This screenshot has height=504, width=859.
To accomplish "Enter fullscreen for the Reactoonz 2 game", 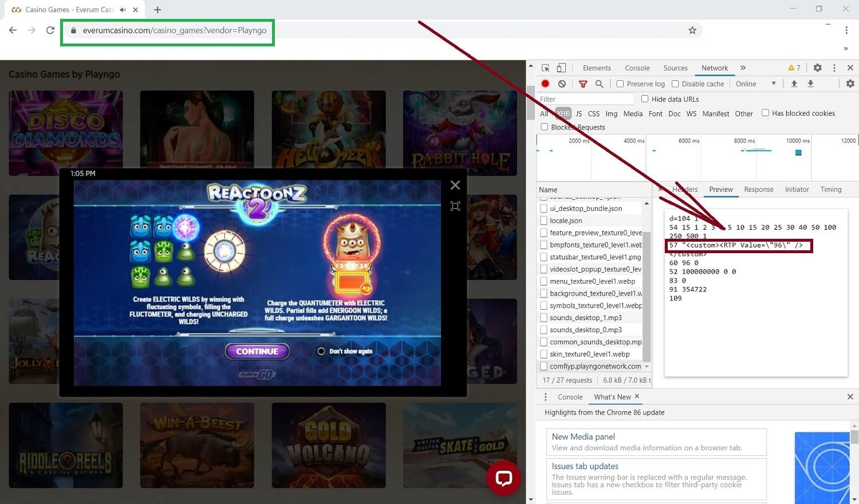I will pos(455,206).
